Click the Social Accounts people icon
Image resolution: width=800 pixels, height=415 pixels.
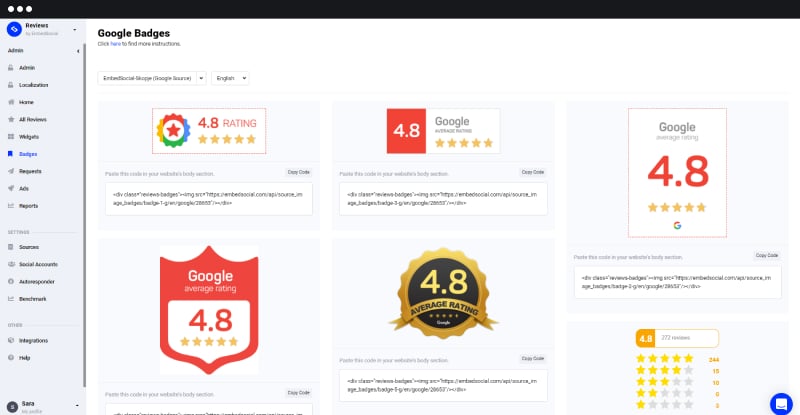click(11, 264)
